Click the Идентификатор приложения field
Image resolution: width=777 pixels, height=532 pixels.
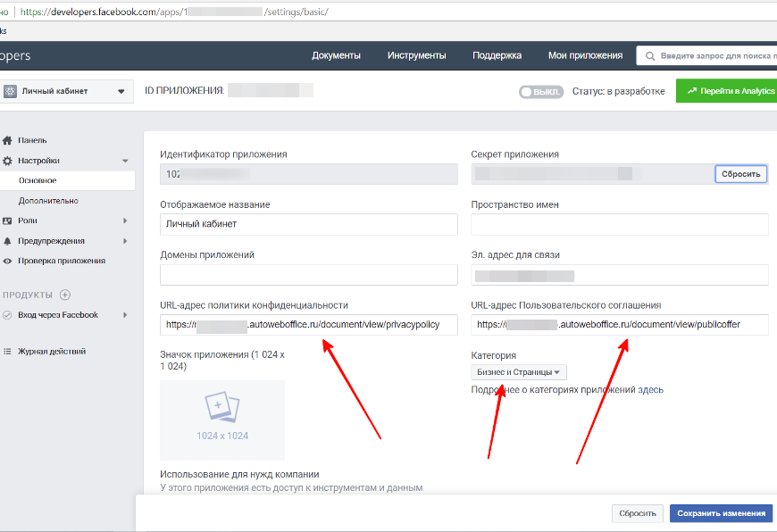[309, 174]
